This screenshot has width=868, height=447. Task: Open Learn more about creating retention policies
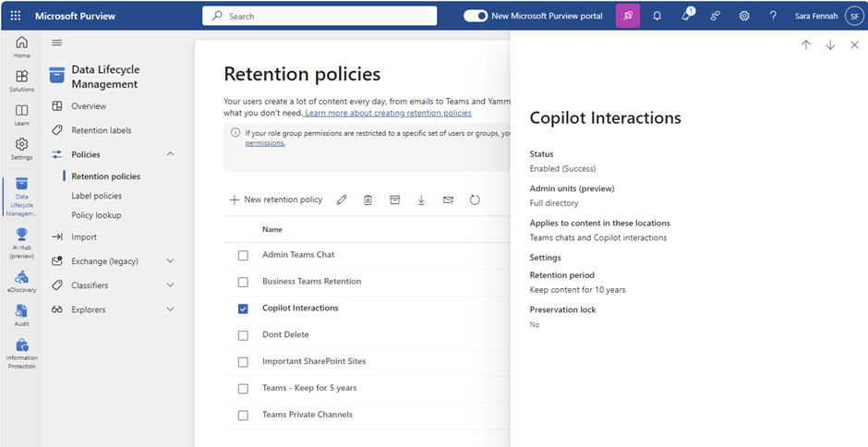[387, 113]
